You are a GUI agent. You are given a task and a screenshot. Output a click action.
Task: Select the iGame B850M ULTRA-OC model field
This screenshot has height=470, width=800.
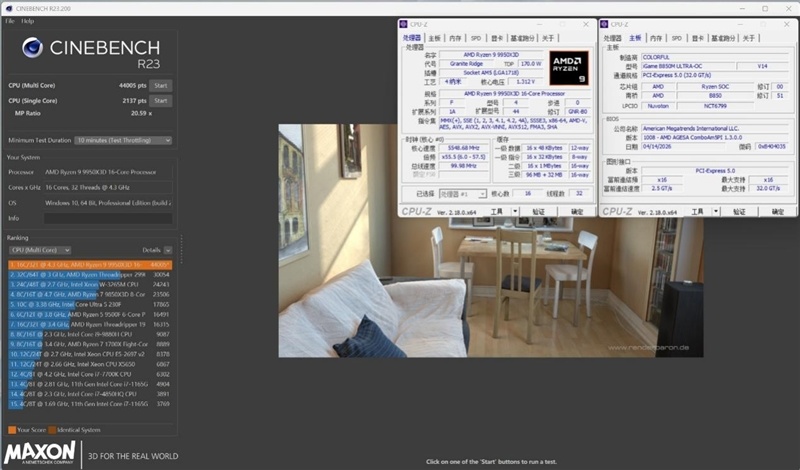(688, 66)
